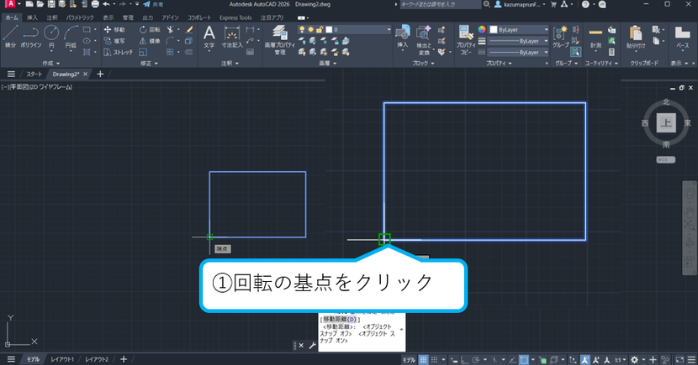Select the 線分 (Line) tool
The width and height of the screenshot is (698, 365).
coord(10,36)
